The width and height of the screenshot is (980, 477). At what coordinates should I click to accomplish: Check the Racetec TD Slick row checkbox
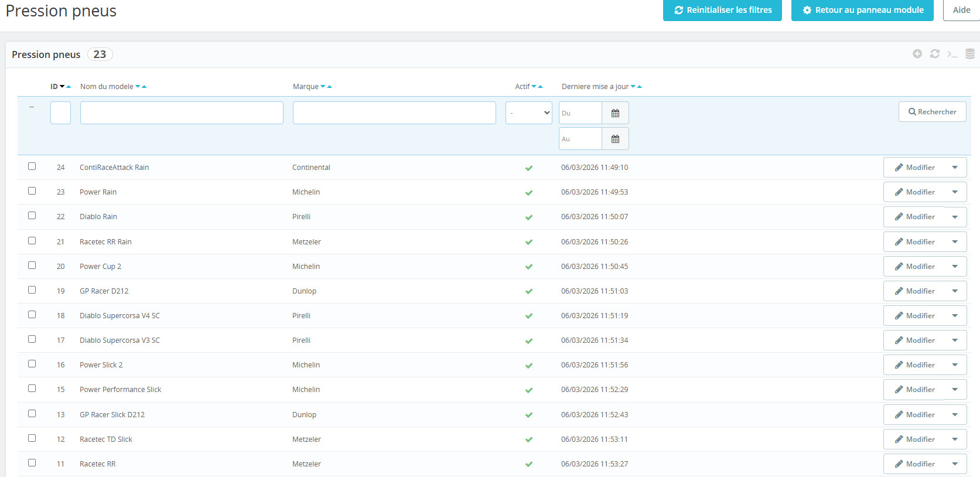32,438
